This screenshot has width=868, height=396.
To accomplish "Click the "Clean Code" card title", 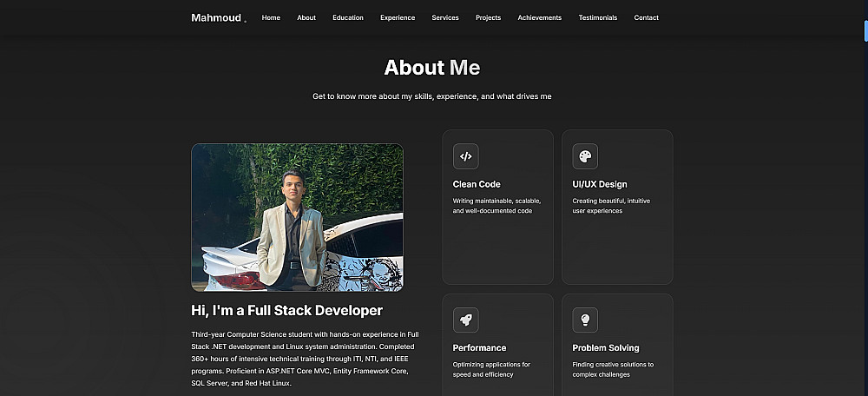I will click(x=477, y=184).
